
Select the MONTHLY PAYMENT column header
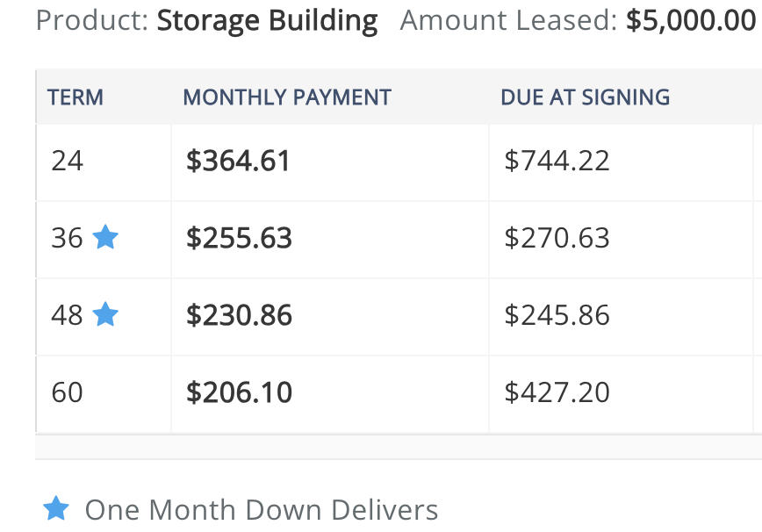coord(287,97)
